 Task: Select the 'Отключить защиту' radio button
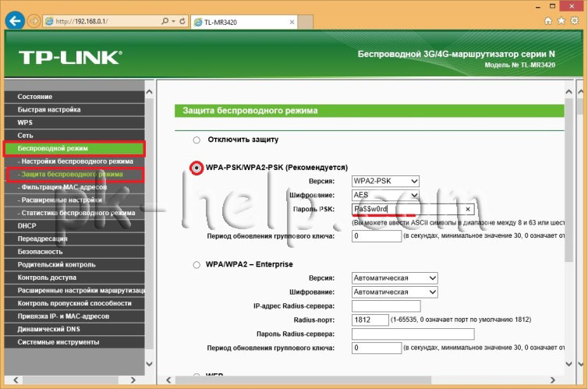pyautogui.click(x=197, y=140)
